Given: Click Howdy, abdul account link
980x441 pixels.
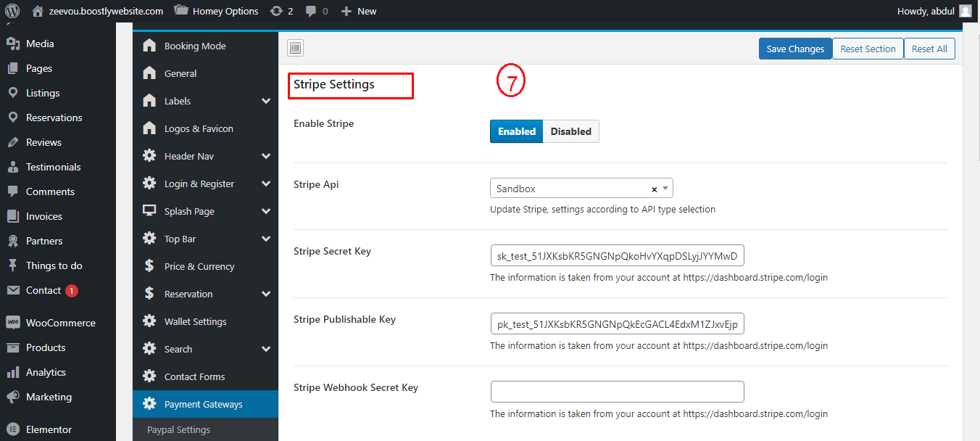Looking at the screenshot, I should (x=934, y=11).
